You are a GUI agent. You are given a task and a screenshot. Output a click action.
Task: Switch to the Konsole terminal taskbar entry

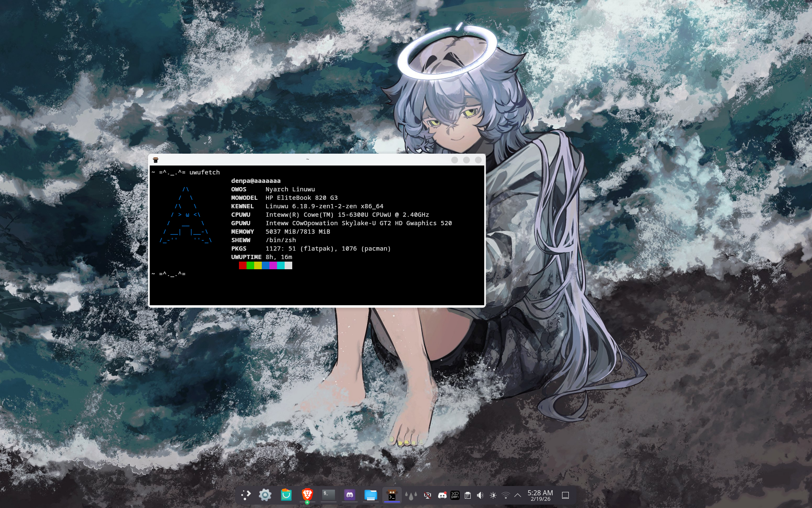click(329, 495)
